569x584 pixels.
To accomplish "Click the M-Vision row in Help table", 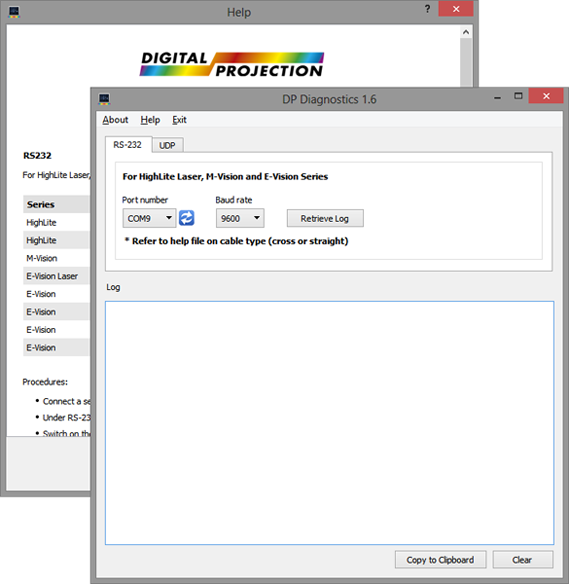I will (x=56, y=258).
